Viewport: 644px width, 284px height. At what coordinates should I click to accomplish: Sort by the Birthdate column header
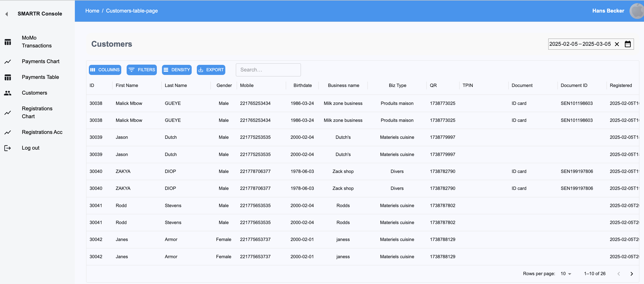(x=303, y=85)
